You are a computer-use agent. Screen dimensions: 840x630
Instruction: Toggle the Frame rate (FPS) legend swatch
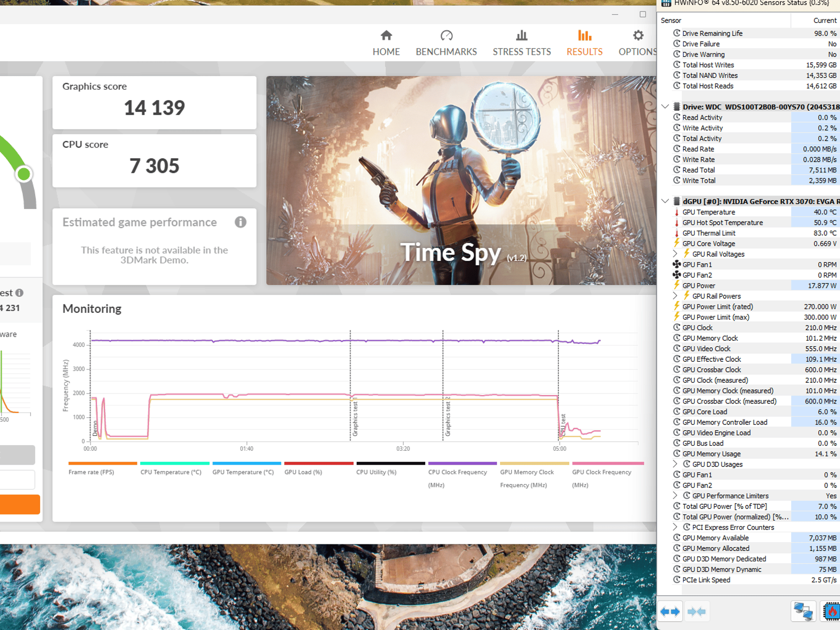[x=103, y=463]
